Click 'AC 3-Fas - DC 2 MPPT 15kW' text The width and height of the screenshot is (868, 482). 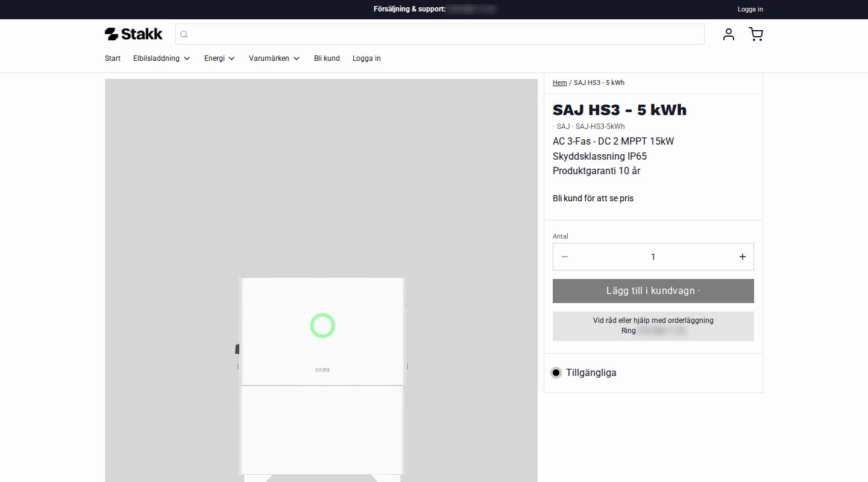tap(614, 142)
